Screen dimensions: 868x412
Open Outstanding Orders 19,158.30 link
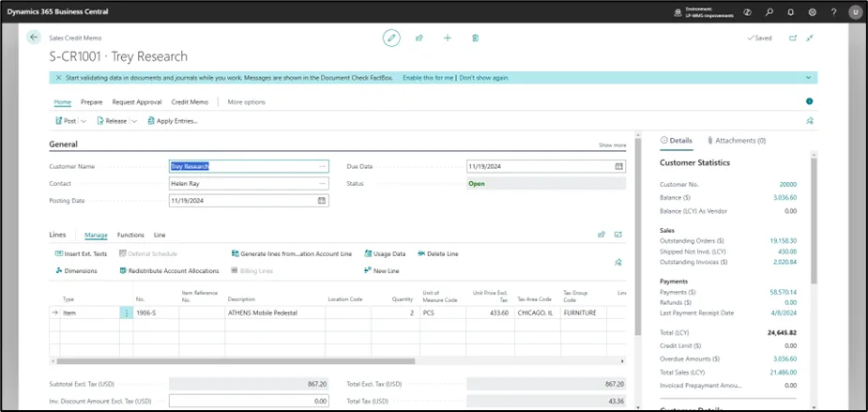tap(784, 241)
